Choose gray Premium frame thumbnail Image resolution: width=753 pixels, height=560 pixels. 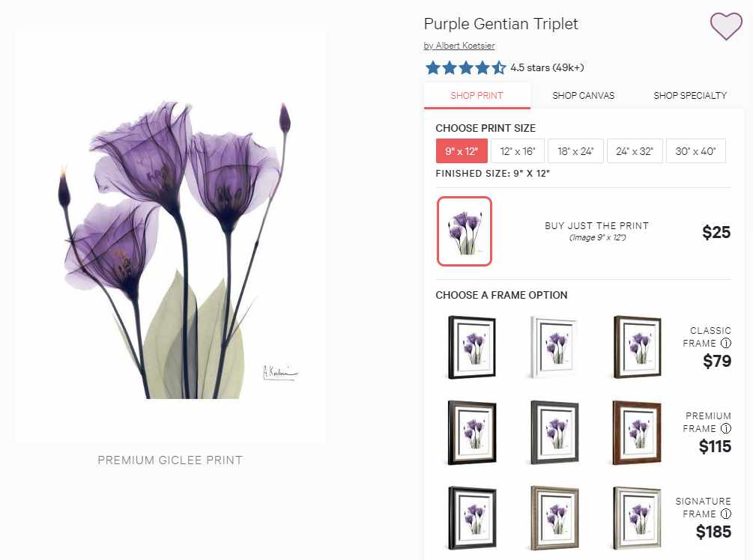554,433
